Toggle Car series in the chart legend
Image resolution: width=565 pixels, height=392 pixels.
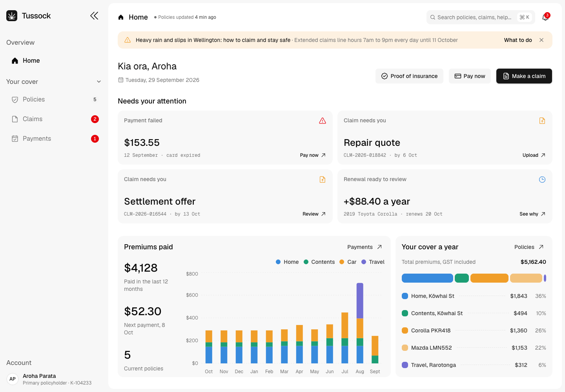click(348, 262)
